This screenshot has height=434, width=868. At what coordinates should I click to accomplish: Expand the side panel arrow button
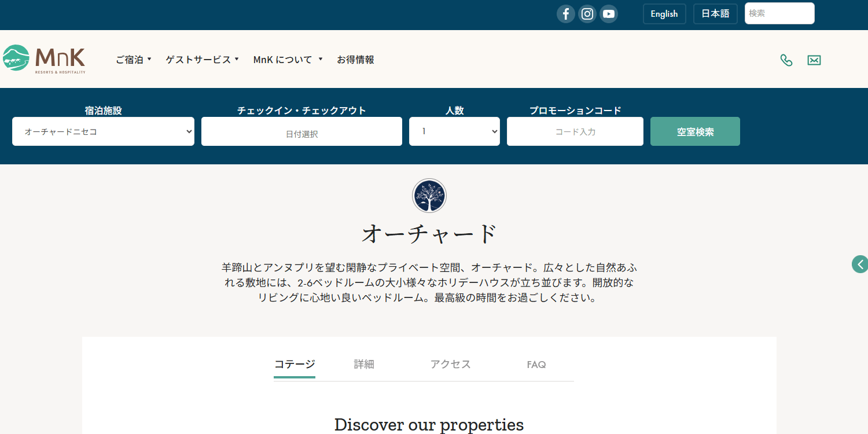860,264
